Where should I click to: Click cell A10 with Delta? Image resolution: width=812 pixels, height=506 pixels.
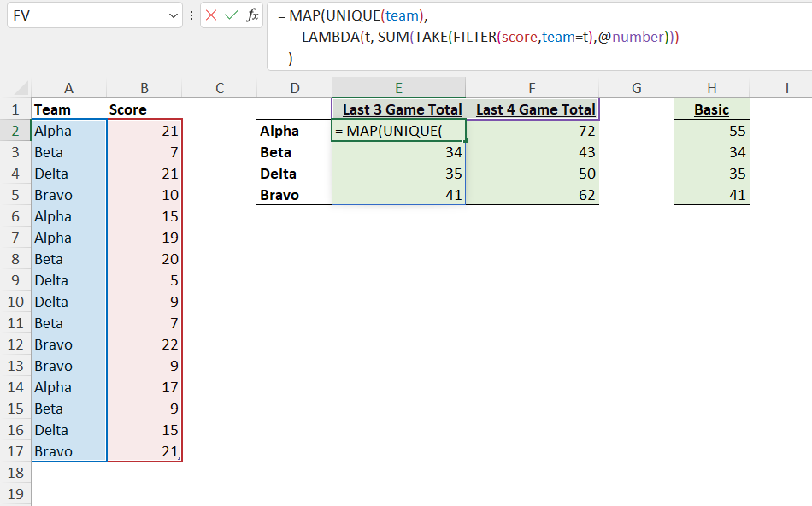(x=69, y=302)
